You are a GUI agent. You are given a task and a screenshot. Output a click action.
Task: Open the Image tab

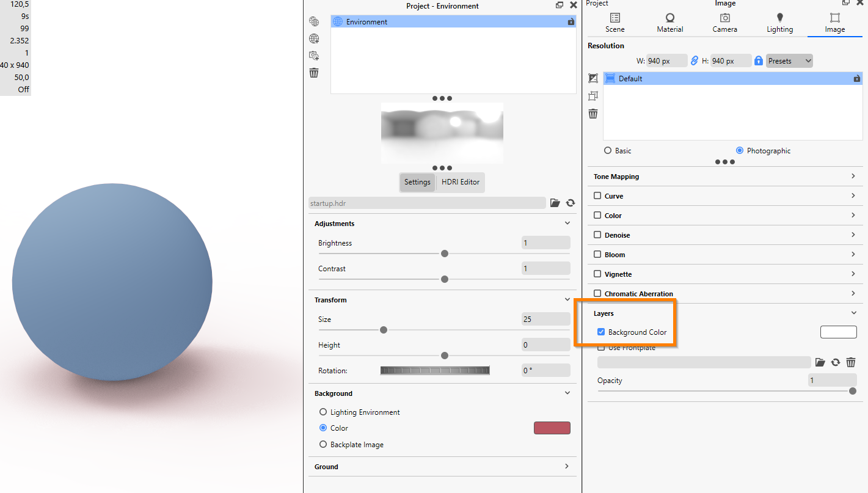[835, 23]
